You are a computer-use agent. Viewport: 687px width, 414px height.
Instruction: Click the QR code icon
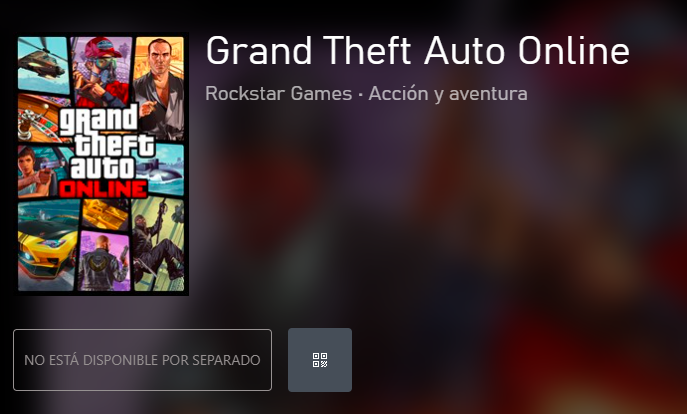tap(320, 360)
